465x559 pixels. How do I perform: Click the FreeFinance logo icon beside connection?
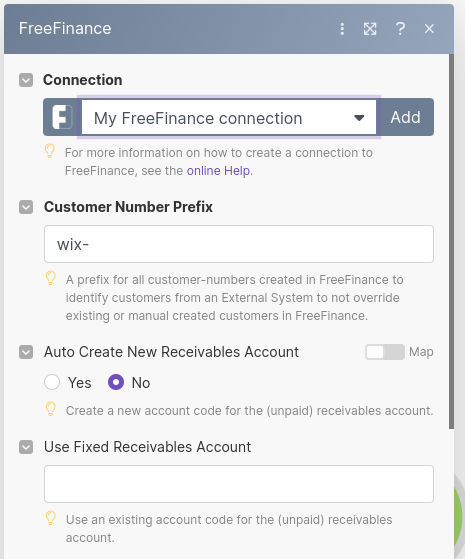[x=62, y=117]
